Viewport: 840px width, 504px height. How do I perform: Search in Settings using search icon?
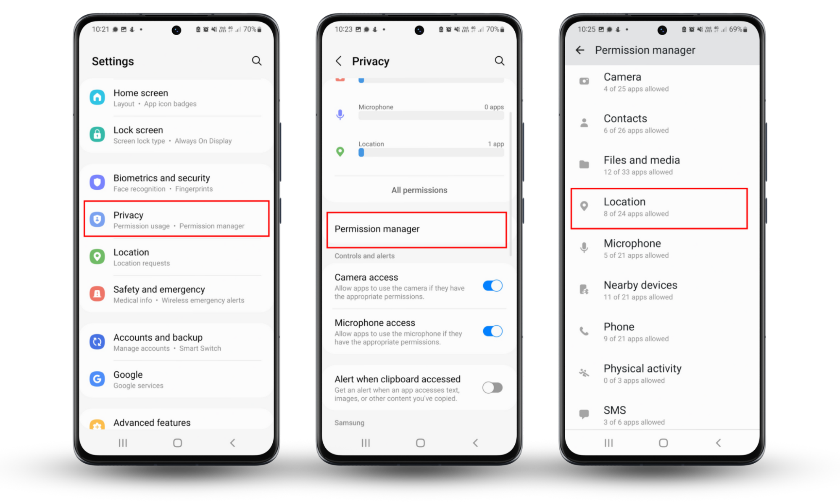tap(256, 60)
